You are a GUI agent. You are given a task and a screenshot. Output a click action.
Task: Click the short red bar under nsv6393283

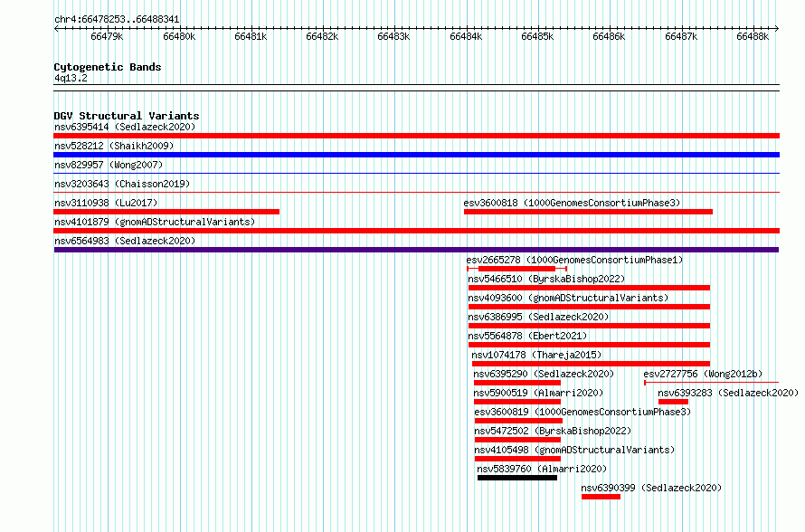click(673, 402)
